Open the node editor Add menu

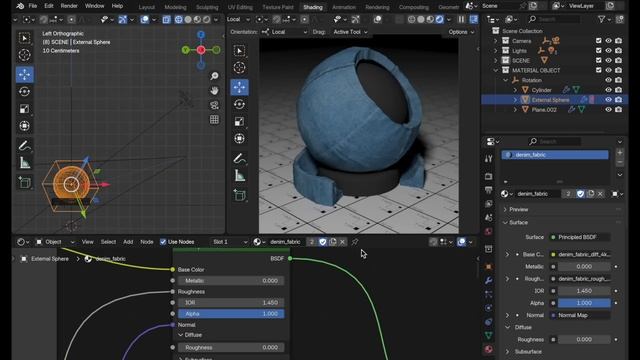click(128, 242)
